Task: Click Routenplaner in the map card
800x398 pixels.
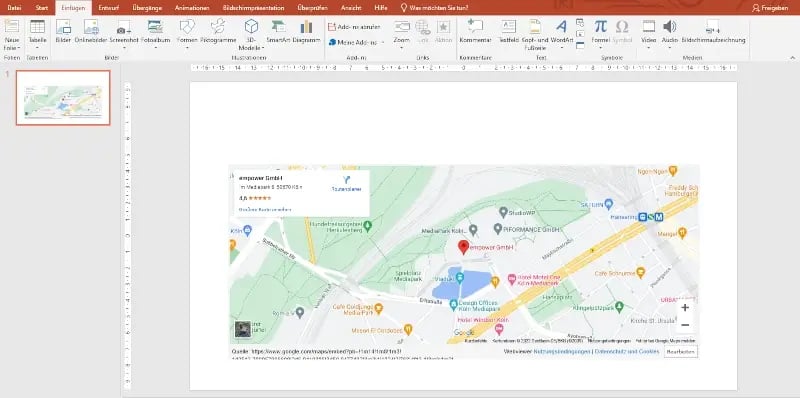Action: pos(346,184)
